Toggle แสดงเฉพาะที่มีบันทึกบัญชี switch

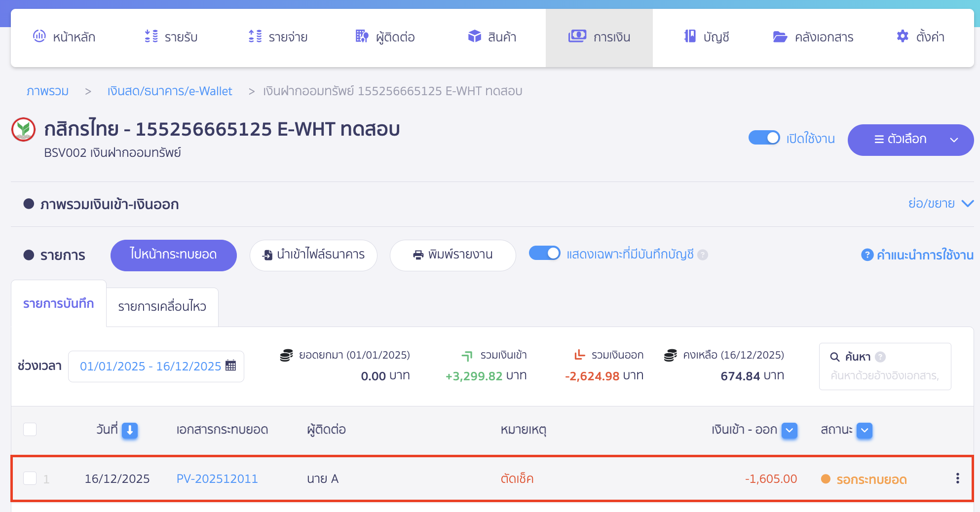[544, 254]
